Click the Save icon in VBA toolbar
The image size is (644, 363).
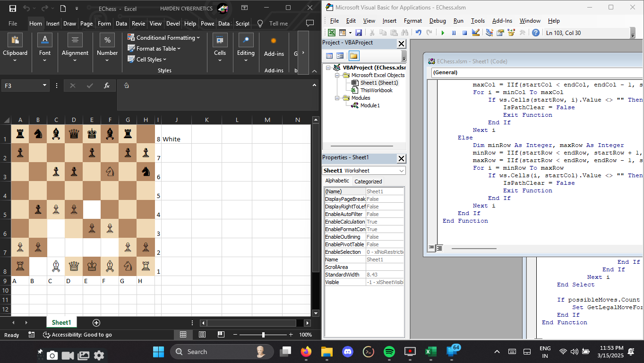pos(359,33)
